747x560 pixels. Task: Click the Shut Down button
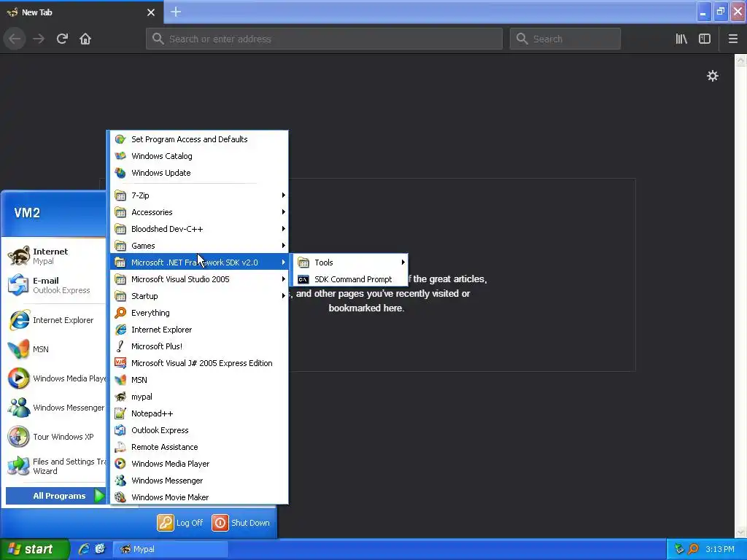tap(241, 523)
